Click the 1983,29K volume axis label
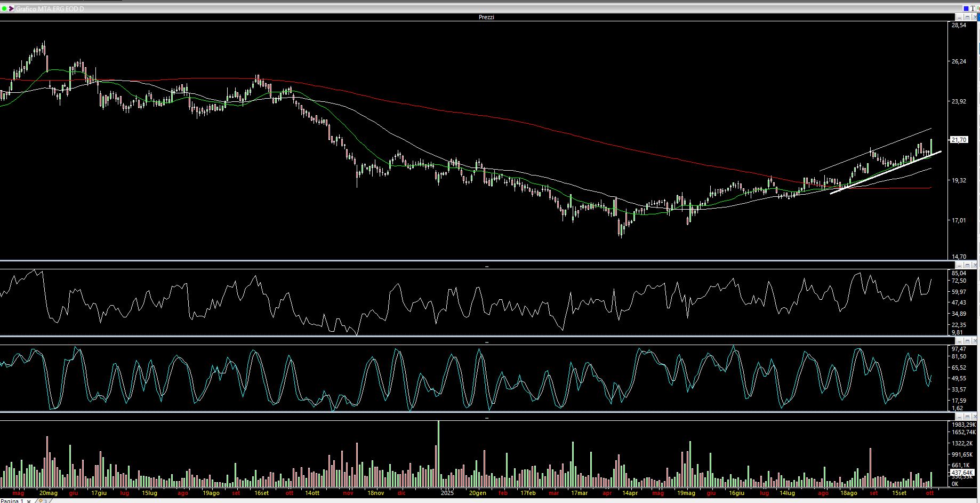This screenshot has width=980, height=503. click(x=963, y=425)
